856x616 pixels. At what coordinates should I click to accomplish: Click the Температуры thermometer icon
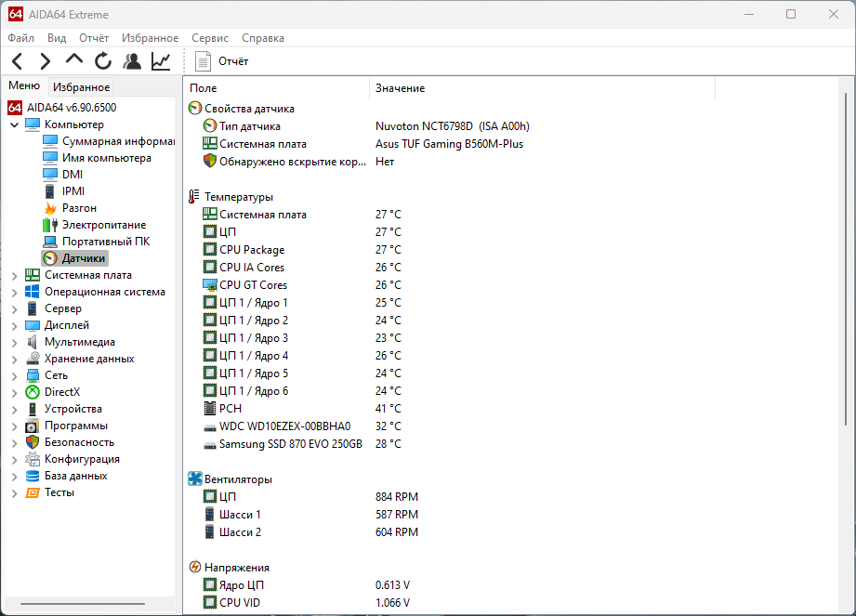(x=194, y=196)
